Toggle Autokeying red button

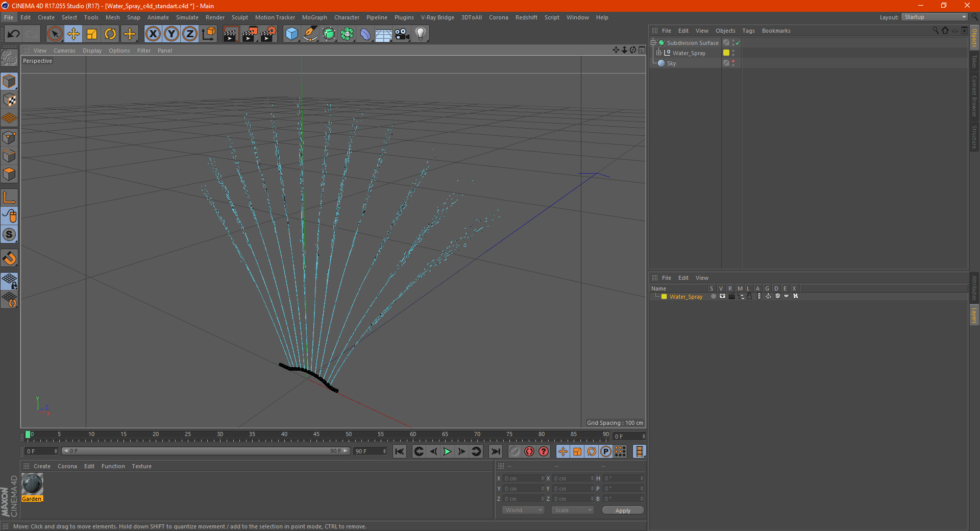[529, 451]
